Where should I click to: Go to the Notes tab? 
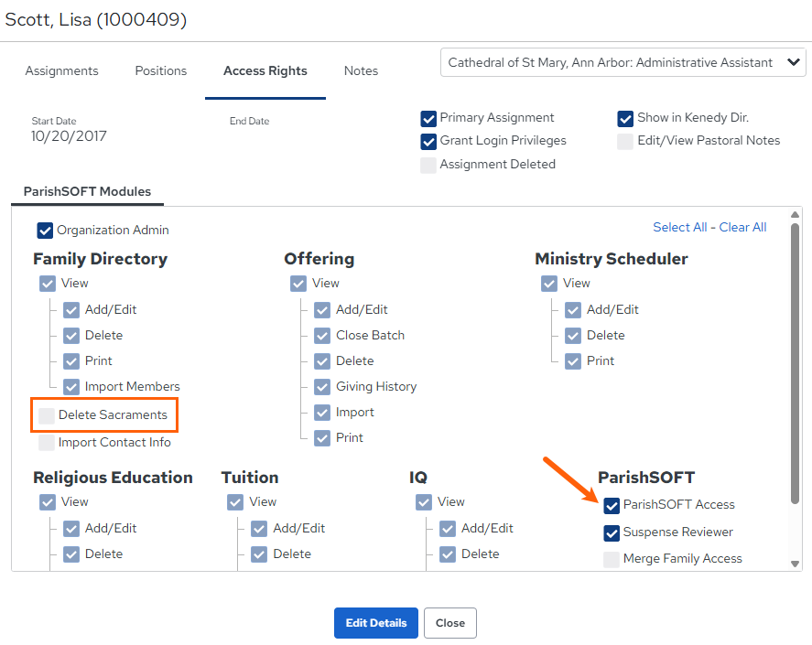tap(361, 71)
